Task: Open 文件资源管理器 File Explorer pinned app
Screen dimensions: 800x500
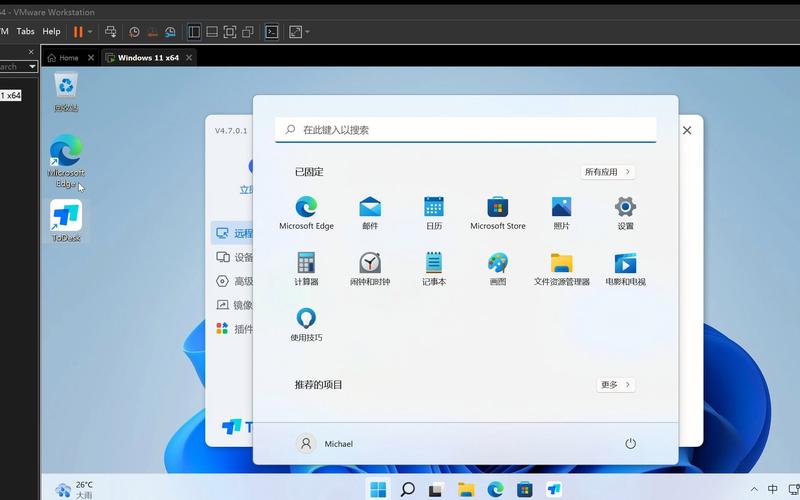Action: click(561, 269)
